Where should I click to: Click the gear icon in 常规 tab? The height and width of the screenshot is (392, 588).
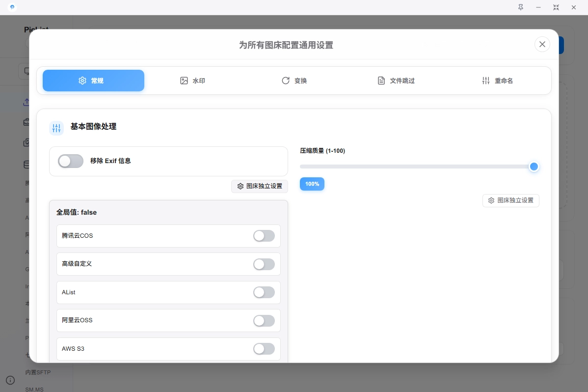(82, 81)
